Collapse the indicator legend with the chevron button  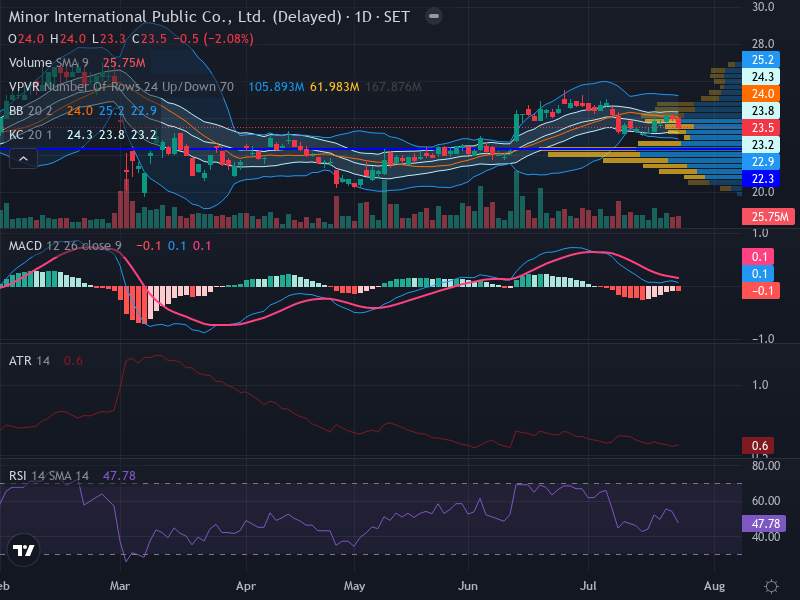point(23,159)
